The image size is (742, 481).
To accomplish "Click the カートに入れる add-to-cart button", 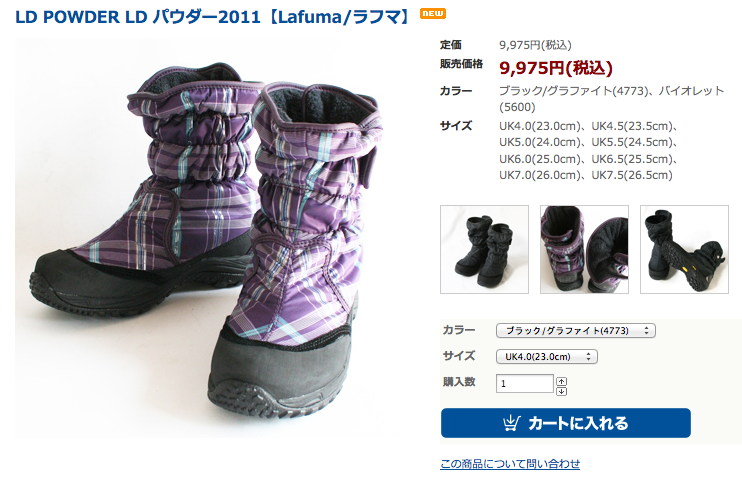I will pos(565,423).
